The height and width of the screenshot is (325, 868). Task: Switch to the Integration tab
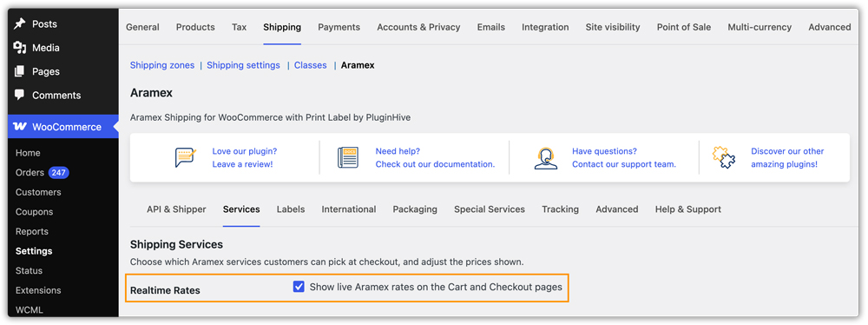[x=545, y=27]
